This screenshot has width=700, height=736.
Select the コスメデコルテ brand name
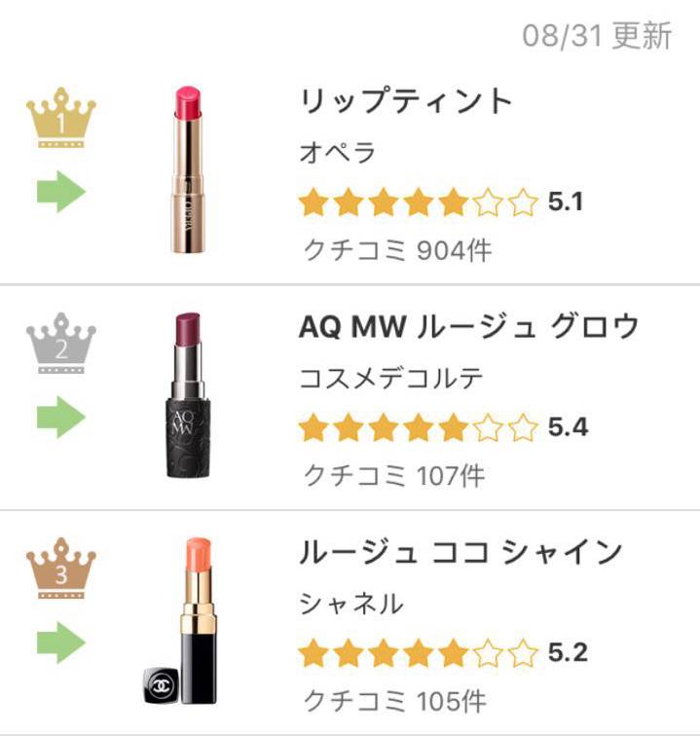click(391, 378)
